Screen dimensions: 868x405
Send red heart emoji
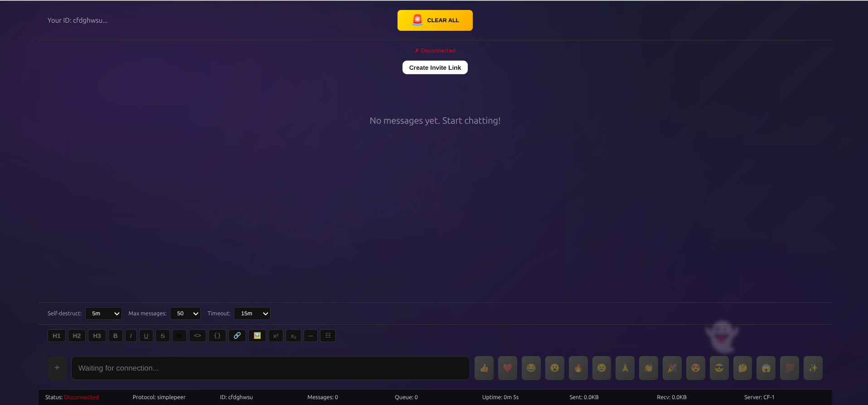(508, 368)
